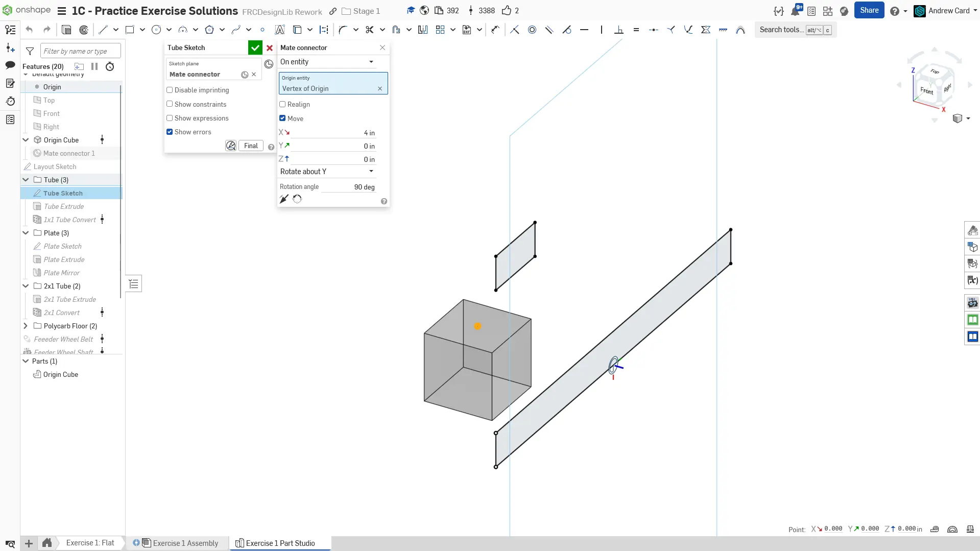The height and width of the screenshot is (551, 980).
Task: Enable Show constraints checkbox
Action: pyautogui.click(x=170, y=104)
